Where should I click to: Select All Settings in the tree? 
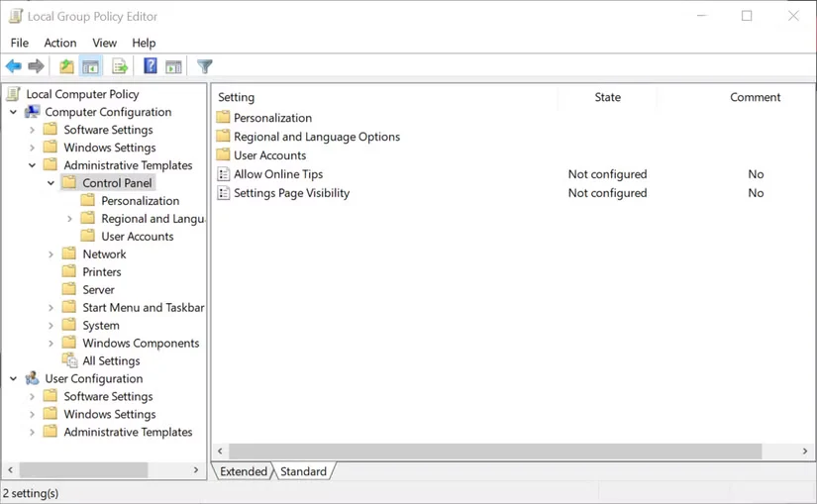pyautogui.click(x=111, y=361)
